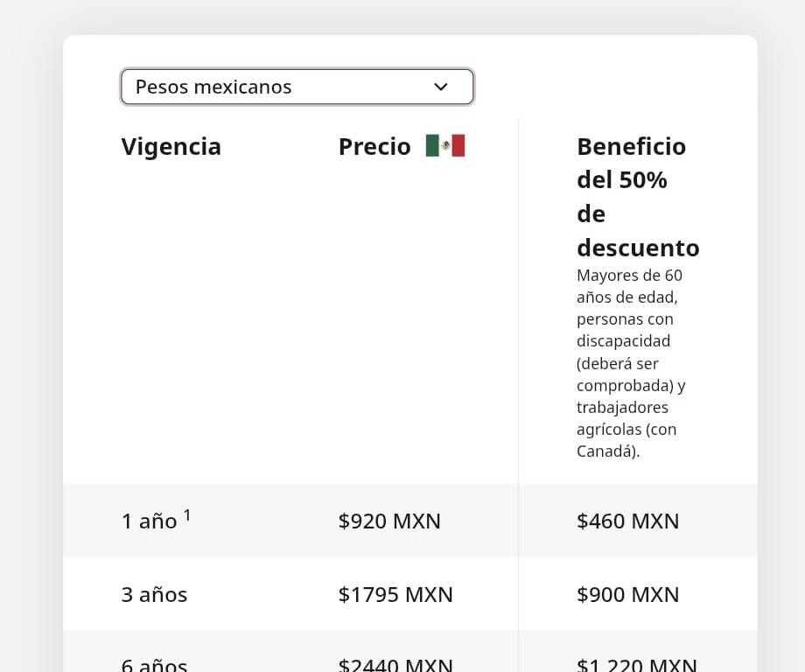
Task: Click the superscript footnote 1 after "1 año"
Action: [x=187, y=515]
